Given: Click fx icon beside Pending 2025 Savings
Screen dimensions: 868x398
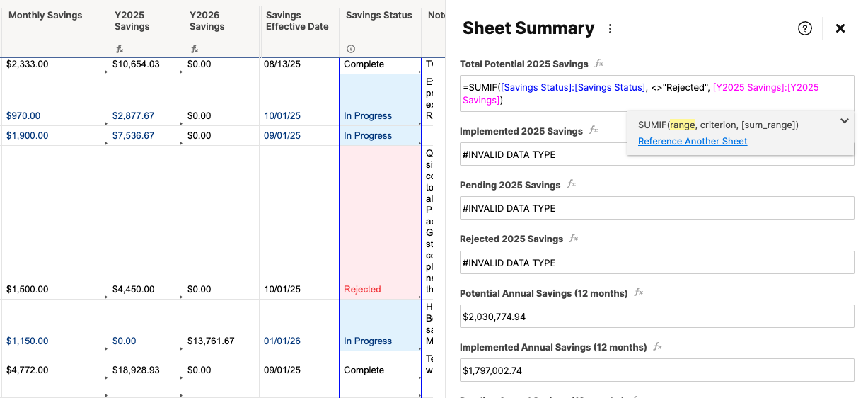Looking at the screenshot, I should (571, 185).
